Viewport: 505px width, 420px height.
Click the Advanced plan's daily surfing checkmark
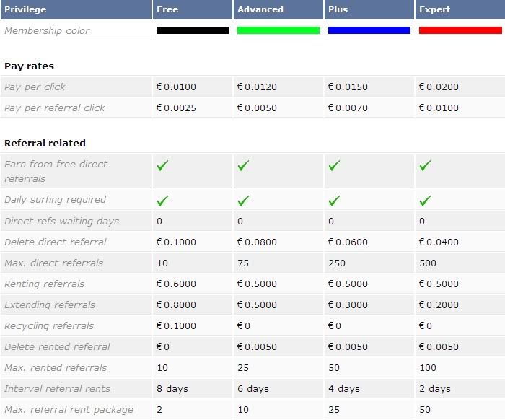click(243, 201)
